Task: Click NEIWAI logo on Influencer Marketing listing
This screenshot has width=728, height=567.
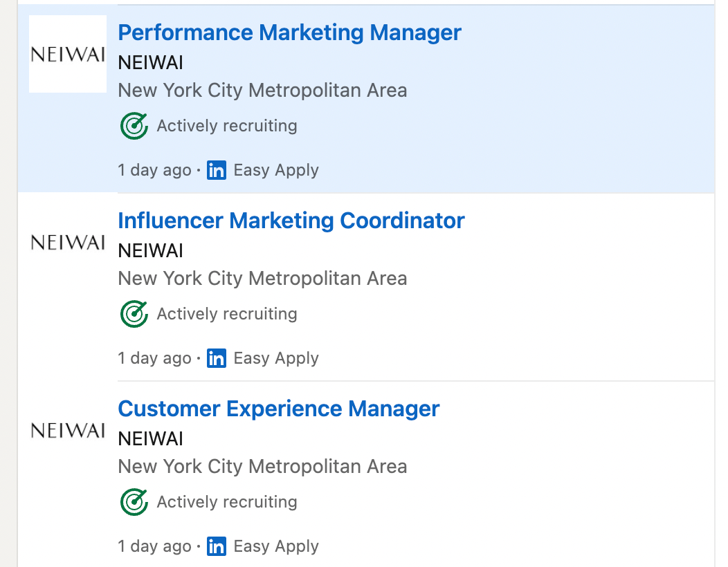Action: click(68, 242)
